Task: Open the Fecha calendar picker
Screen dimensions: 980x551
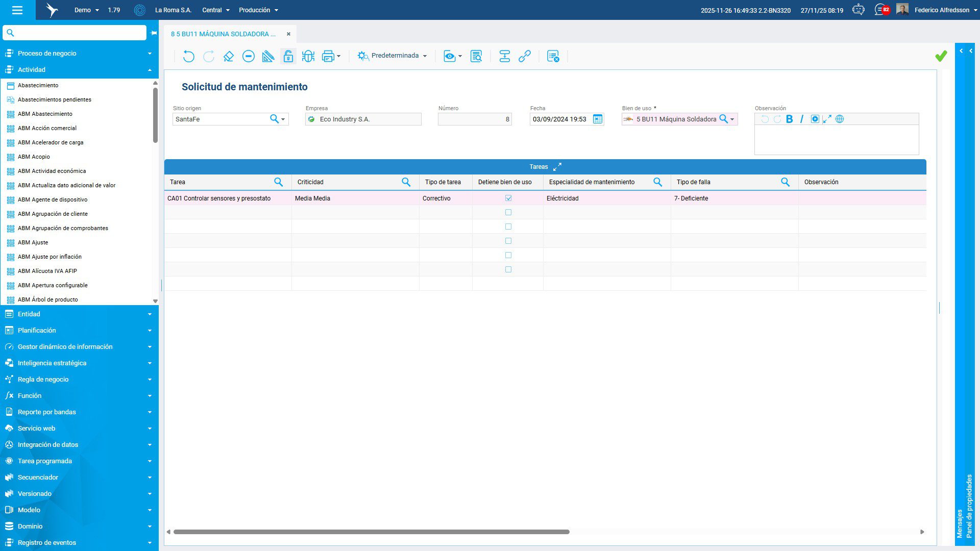Action: tap(598, 119)
